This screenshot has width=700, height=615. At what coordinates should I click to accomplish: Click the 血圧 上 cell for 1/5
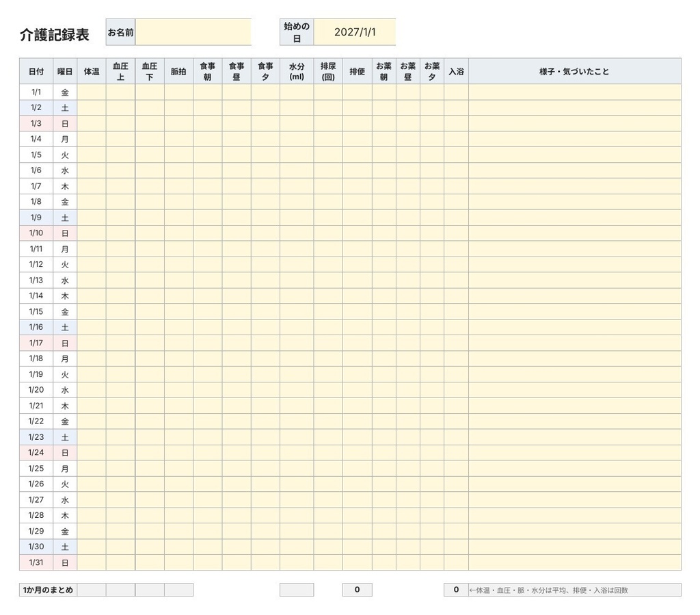click(120, 155)
